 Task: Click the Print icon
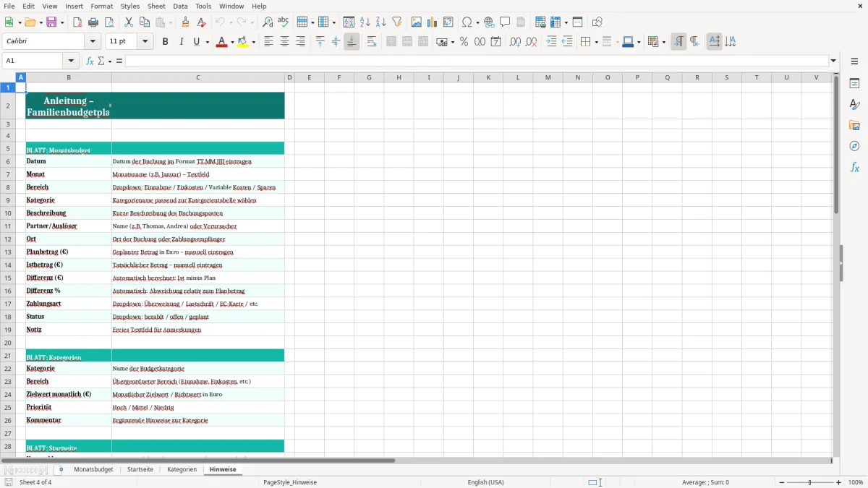pos(93,22)
